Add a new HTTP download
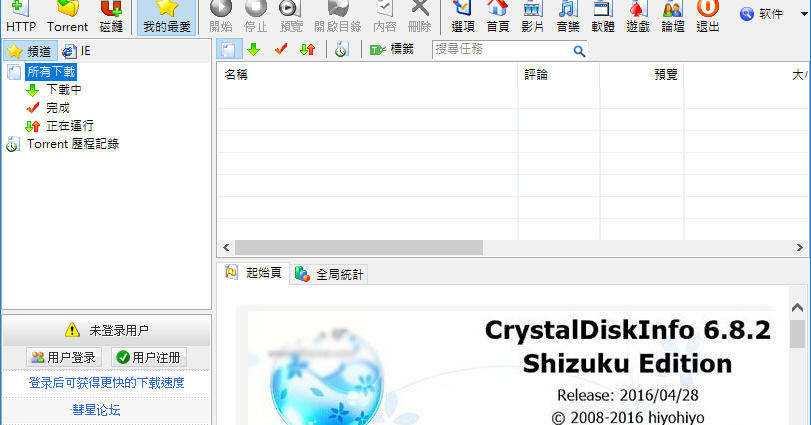Viewport: 811px width, 425px height. click(21, 17)
